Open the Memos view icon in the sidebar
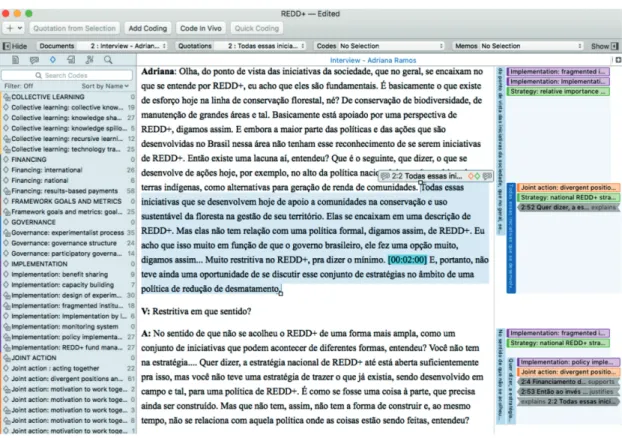The height and width of the screenshot is (438, 622). pyautogui.click(x=71, y=60)
